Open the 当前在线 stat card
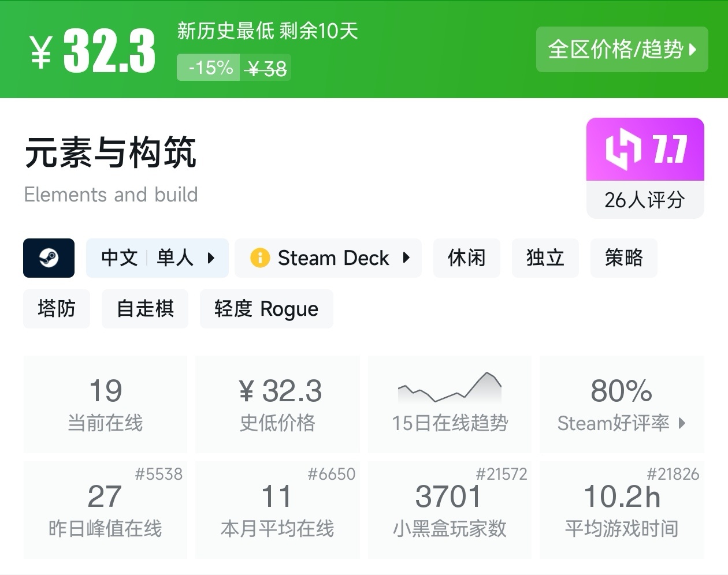 (x=105, y=404)
